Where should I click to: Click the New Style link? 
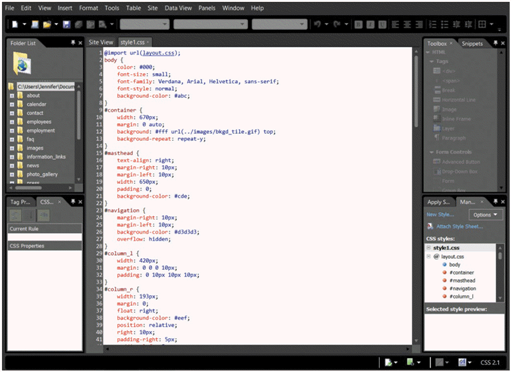tap(440, 215)
